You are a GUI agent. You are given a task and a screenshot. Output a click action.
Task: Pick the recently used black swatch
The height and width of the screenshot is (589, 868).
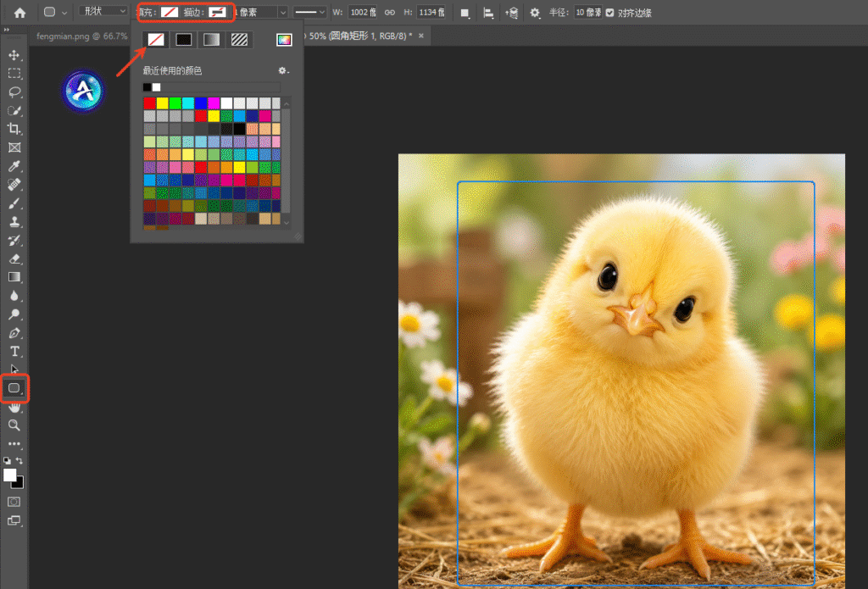(147, 87)
